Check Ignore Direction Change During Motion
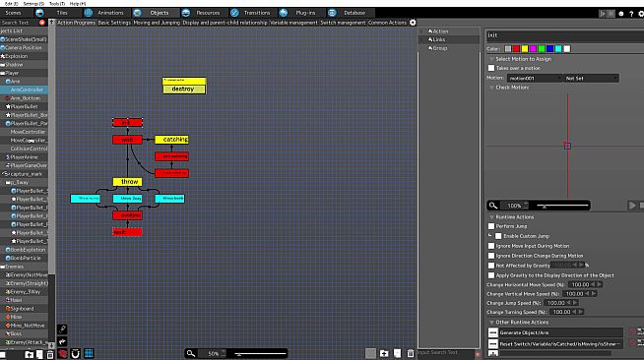Viewport: 644px width, 360px height. pyautogui.click(x=491, y=256)
